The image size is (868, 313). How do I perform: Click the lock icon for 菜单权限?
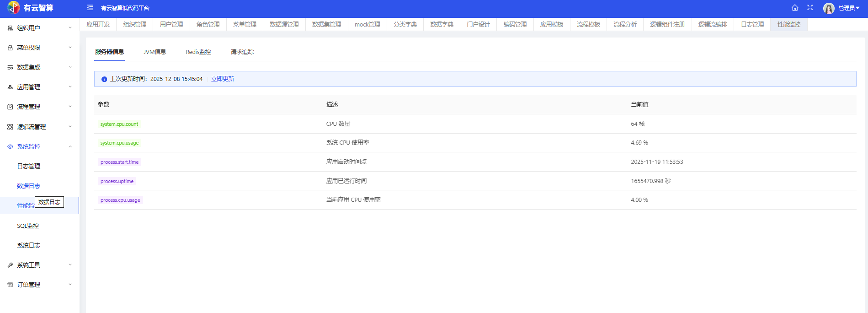tap(10, 48)
